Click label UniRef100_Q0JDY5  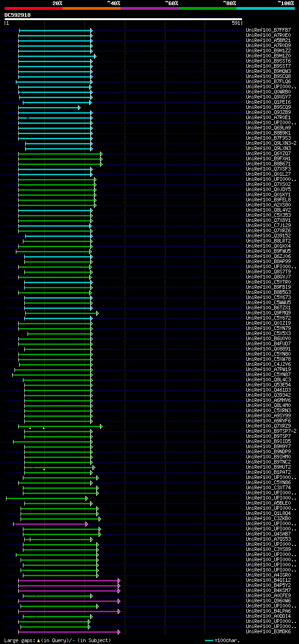[x=268, y=189]
